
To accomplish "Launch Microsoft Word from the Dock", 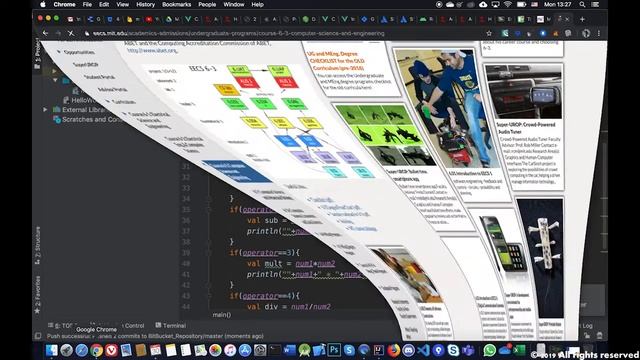I will click(289, 350).
